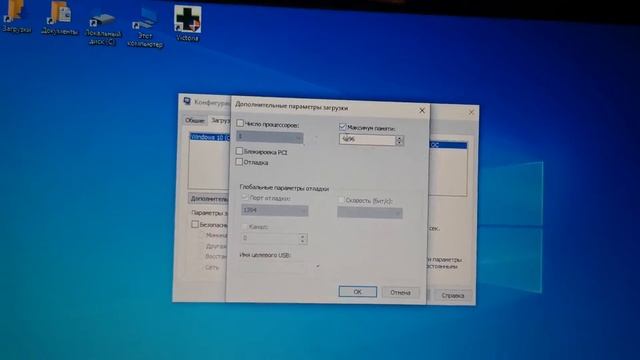
Task: Decrease maximum memory with down arrow
Action: tap(400, 143)
